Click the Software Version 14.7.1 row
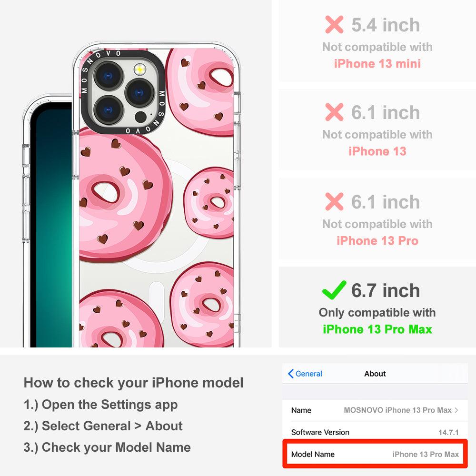This screenshot has width=476, height=476. (375, 432)
